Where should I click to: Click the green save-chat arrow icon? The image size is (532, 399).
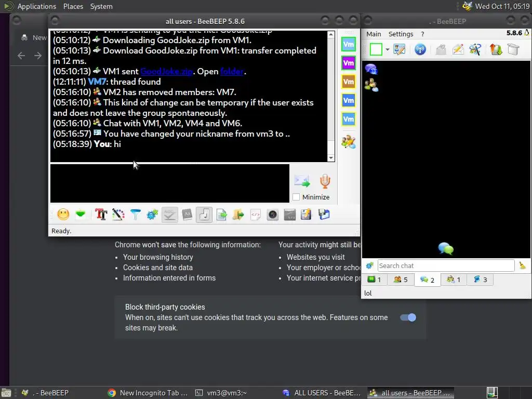81,215
